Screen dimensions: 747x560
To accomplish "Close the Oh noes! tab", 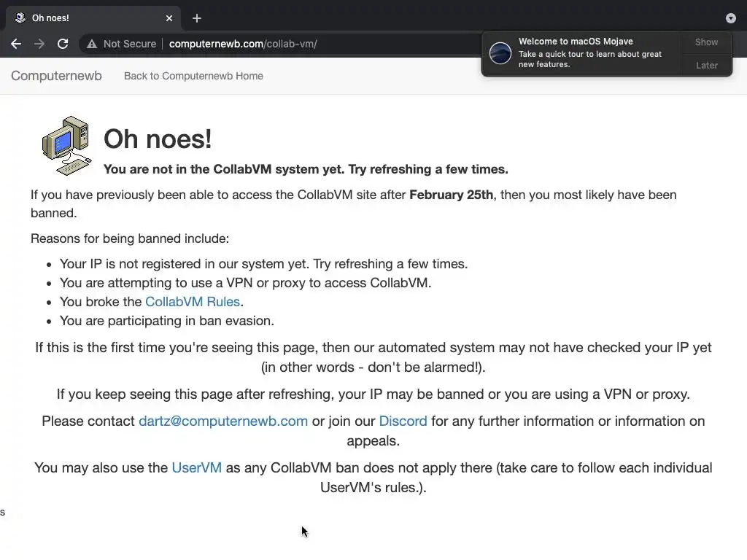I will 169,18.
